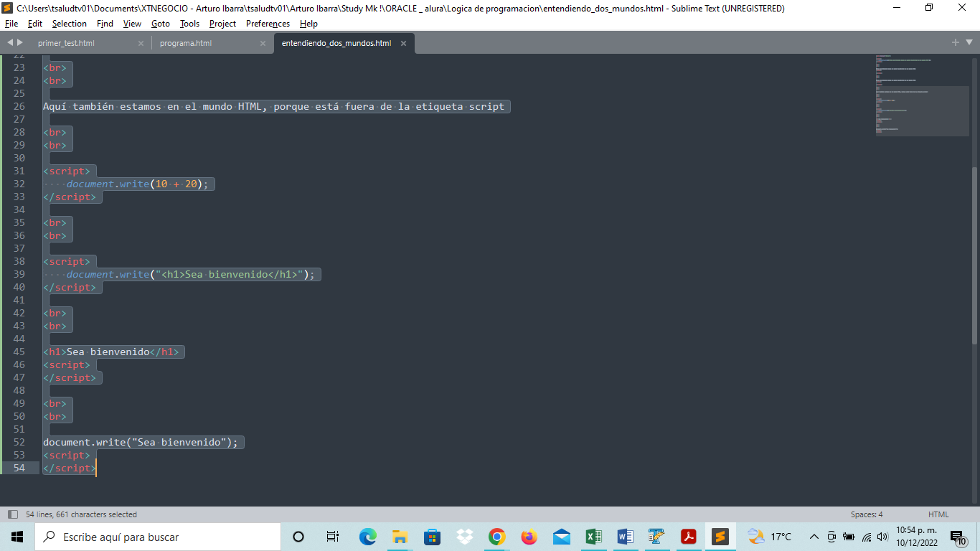Screen dimensions: 980x551
Task: Launch Microsoft Edge from taskbar
Action: tap(368, 537)
